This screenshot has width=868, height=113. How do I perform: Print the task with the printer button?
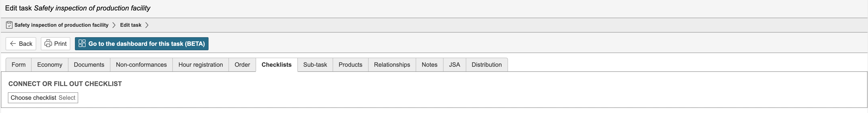pos(56,44)
